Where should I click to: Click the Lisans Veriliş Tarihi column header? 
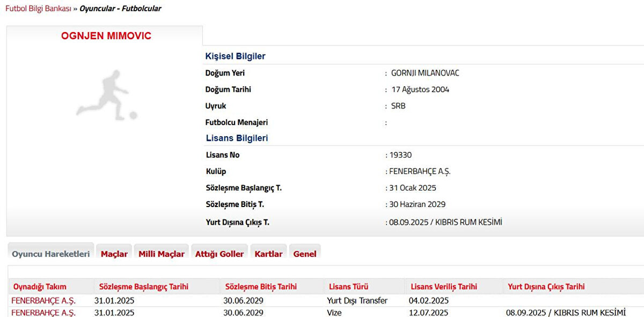coord(443,287)
